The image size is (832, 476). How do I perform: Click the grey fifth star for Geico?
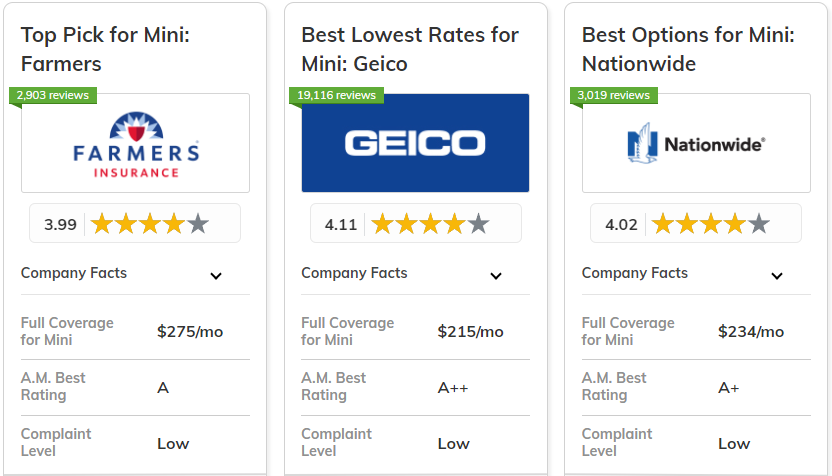478,223
